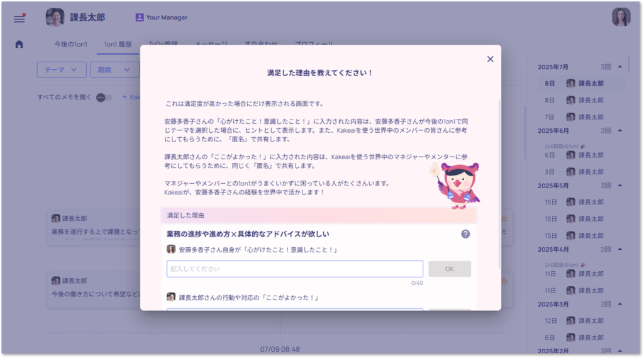Open the help question mark icon

coord(465,234)
